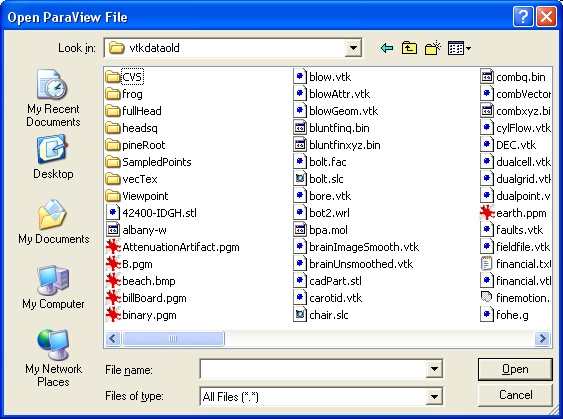563x419 pixels.
Task: Select My Network Places icon
Action: click(x=53, y=358)
